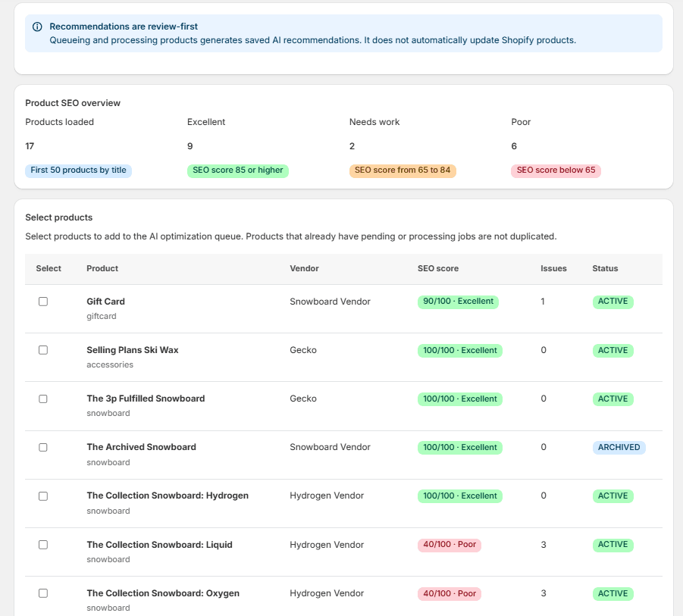Click the First 50 products by title badge

pos(78,170)
